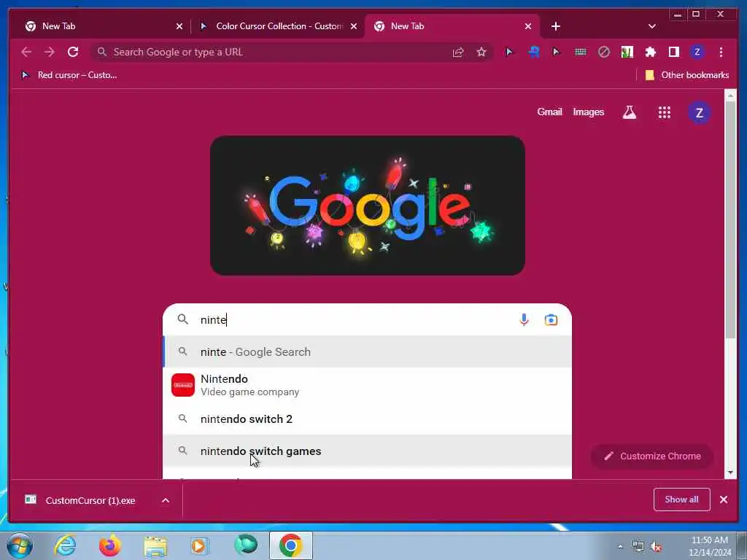Open the keyboard extension icon

[580, 52]
